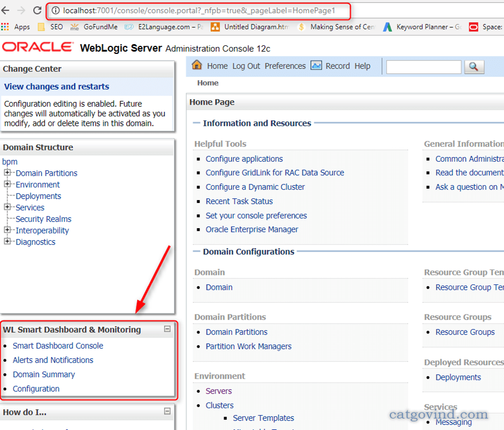Click the search magnifier button
The width and height of the screenshot is (504, 430).
pos(474,67)
